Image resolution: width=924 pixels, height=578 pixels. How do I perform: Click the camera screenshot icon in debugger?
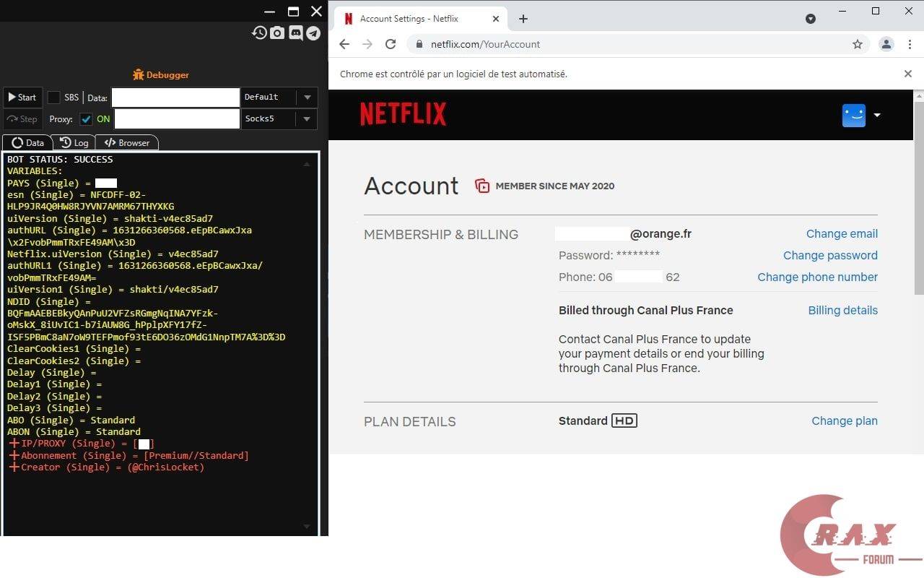click(x=277, y=33)
